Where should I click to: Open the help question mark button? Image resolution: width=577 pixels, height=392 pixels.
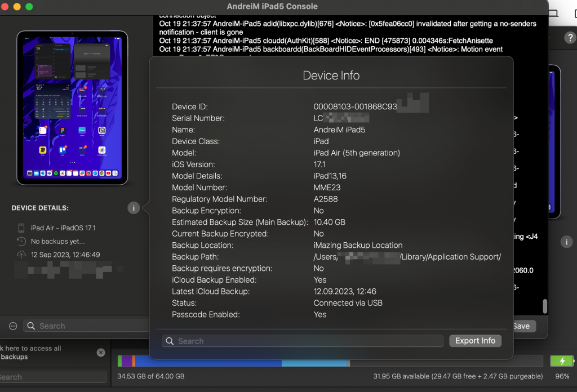point(570,38)
